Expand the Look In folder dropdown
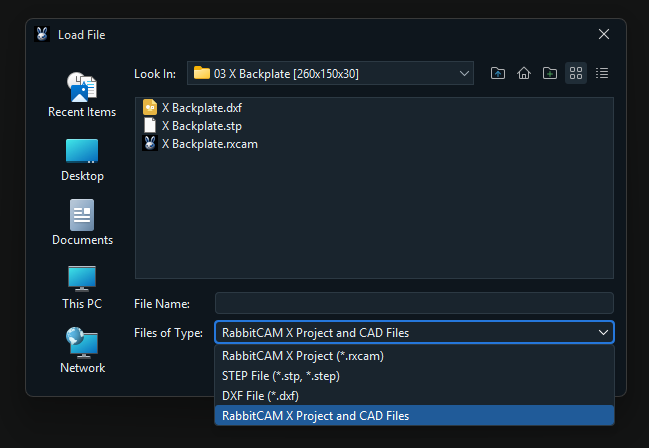The width and height of the screenshot is (649, 448). [x=464, y=73]
